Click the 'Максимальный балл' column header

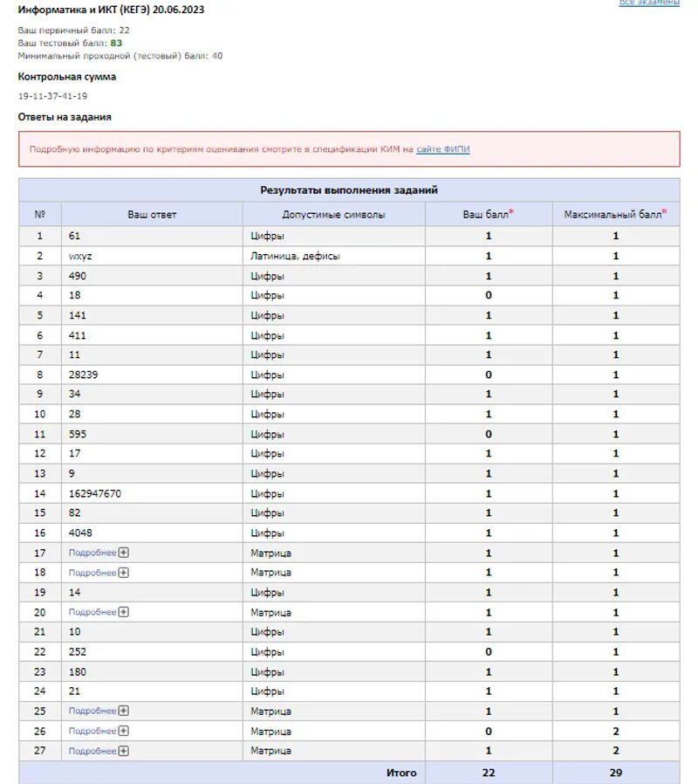point(615,214)
